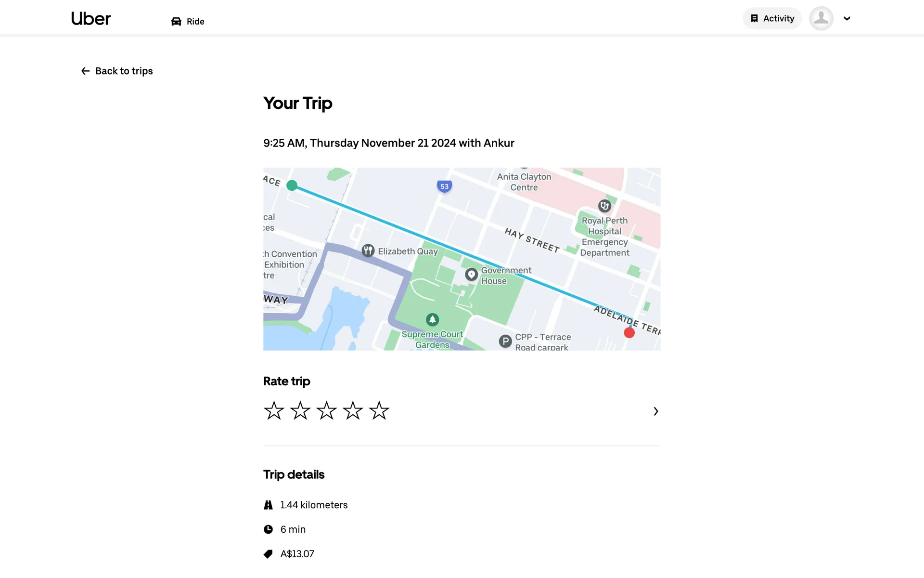Click Government House location pin
This screenshot has width=924, height=578.
coord(471,275)
